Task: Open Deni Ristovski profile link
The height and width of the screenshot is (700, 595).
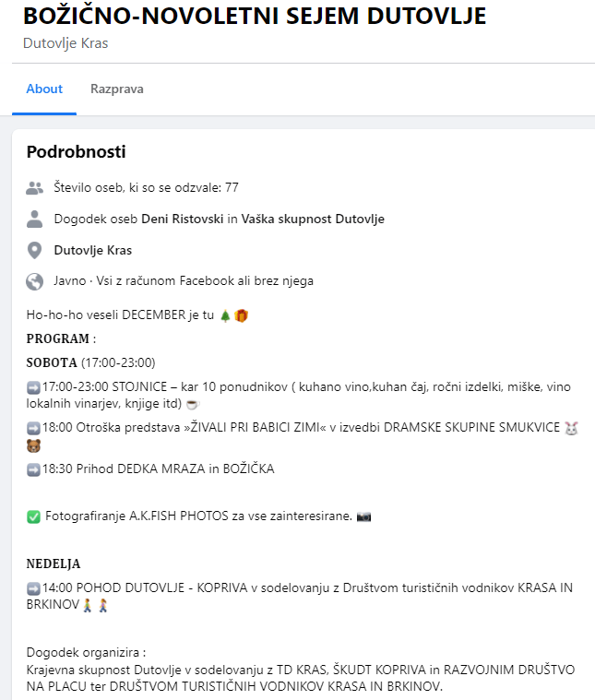Action: pos(183,219)
